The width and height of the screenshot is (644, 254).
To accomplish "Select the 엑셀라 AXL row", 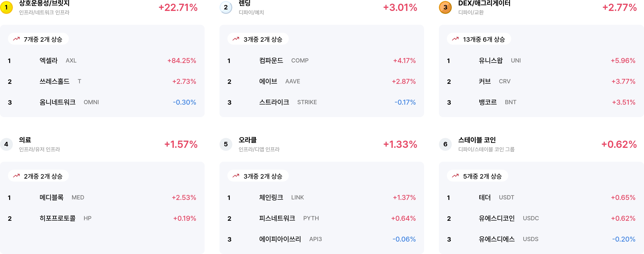I will [102, 61].
